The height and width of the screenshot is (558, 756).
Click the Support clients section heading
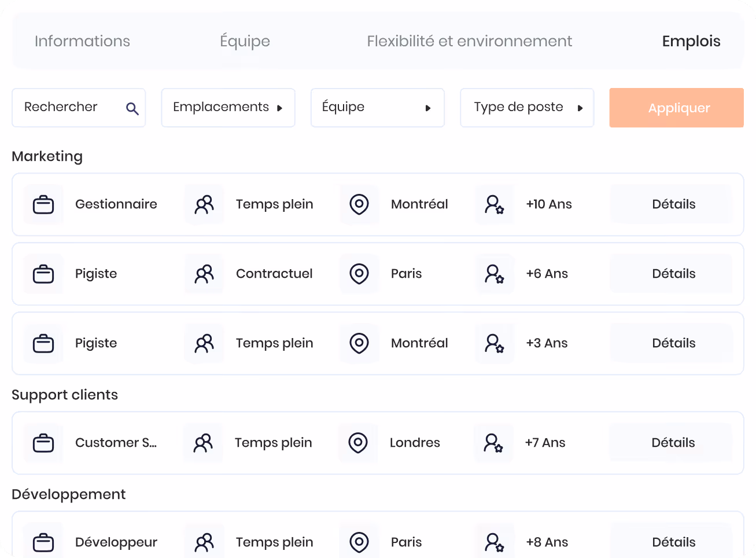click(x=65, y=395)
